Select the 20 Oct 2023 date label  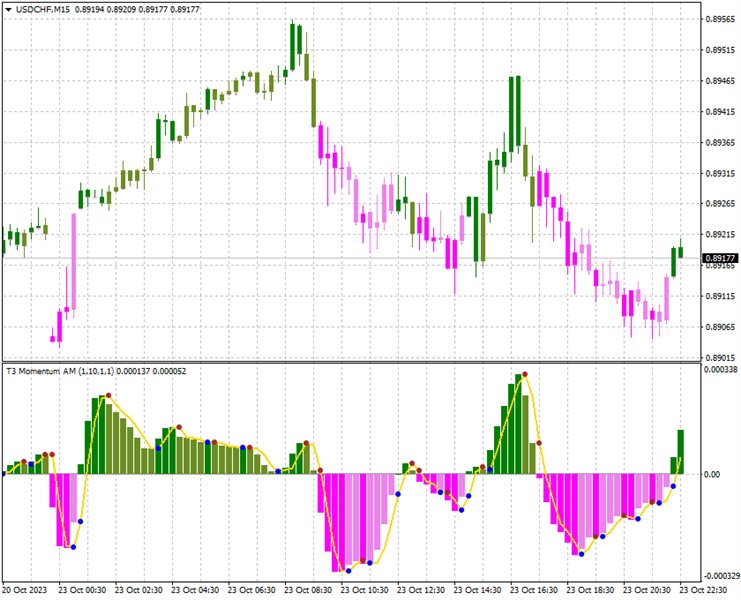coord(25,590)
